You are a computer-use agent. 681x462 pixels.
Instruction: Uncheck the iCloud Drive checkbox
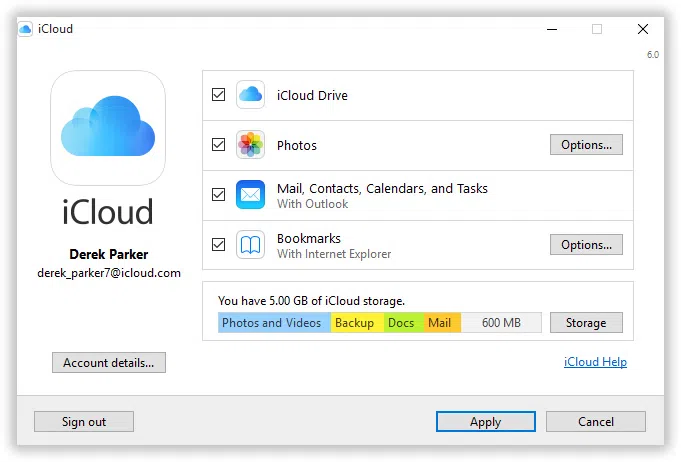[x=218, y=95]
